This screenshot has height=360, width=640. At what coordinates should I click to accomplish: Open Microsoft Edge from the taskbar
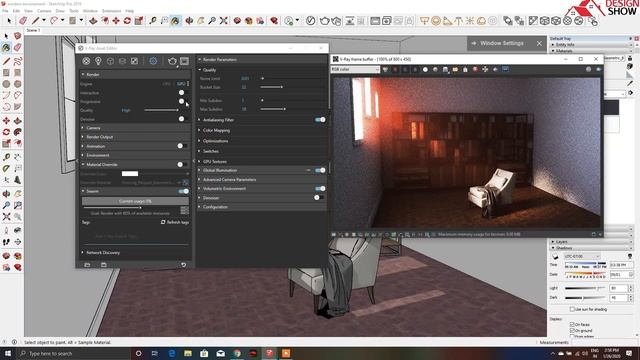click(x=172, y=353)
